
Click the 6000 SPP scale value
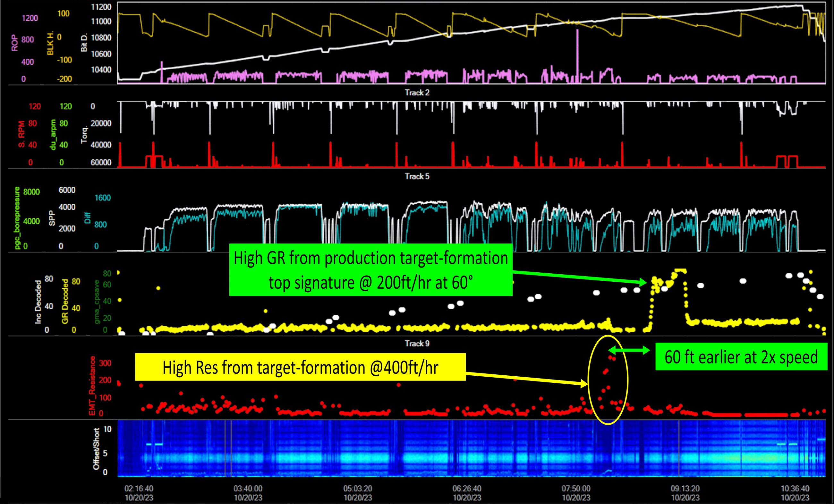point(67,190)
